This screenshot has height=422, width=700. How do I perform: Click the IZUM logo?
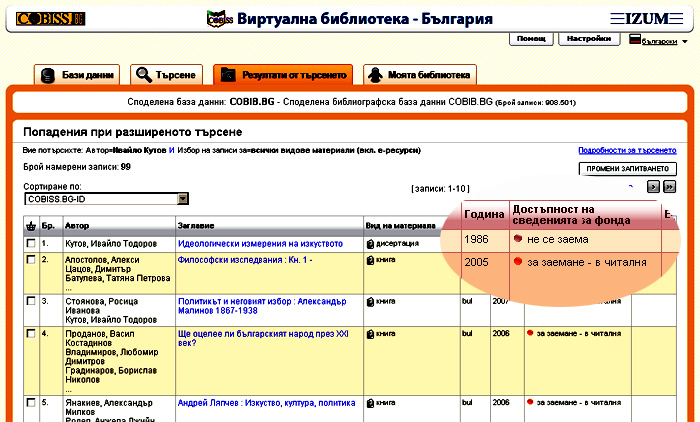[x=647, y=19]
